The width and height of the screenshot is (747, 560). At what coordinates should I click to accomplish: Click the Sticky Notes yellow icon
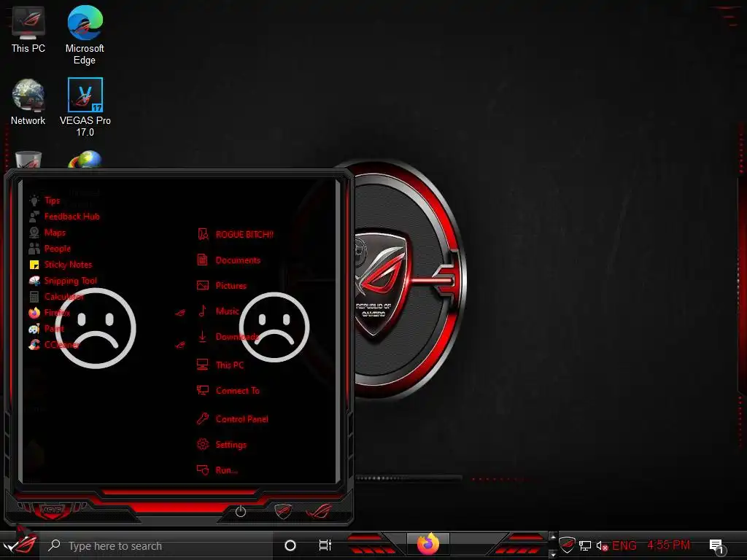34,265
